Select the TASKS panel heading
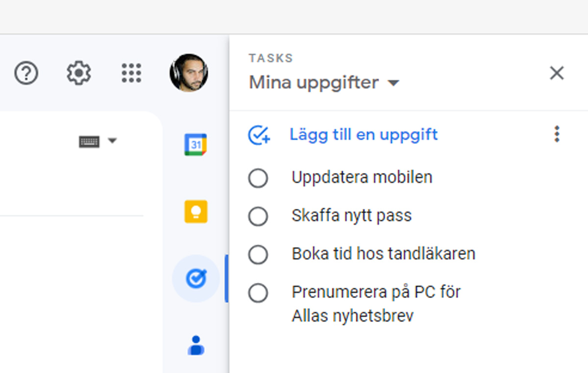The height and width of the screenshot is (373, 588). (270, 57)
